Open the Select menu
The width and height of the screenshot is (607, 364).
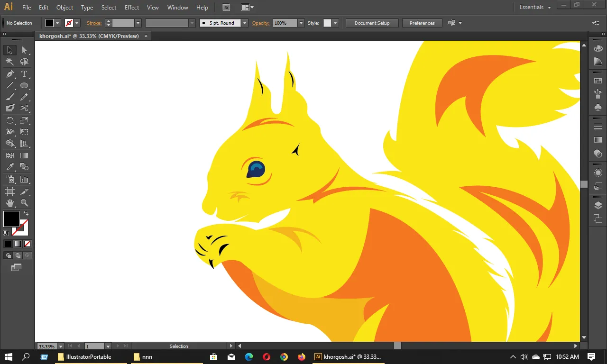109,8
